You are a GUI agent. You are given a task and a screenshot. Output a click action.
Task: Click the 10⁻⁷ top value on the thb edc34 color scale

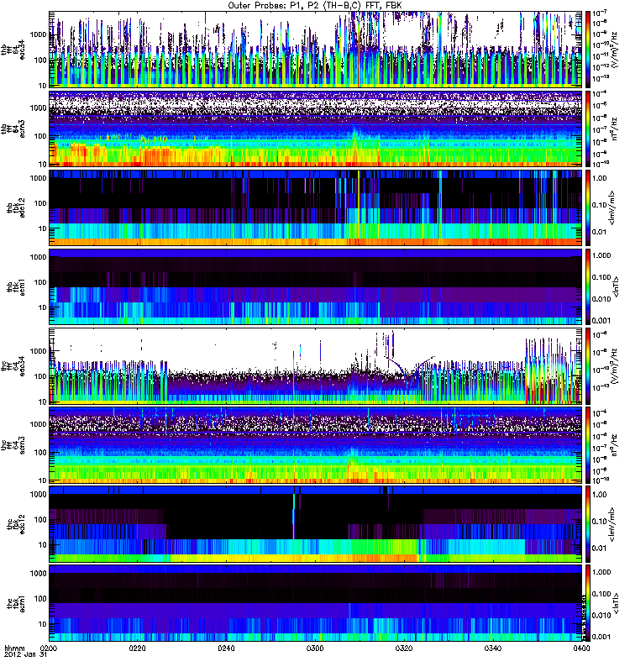click(600, 13)
